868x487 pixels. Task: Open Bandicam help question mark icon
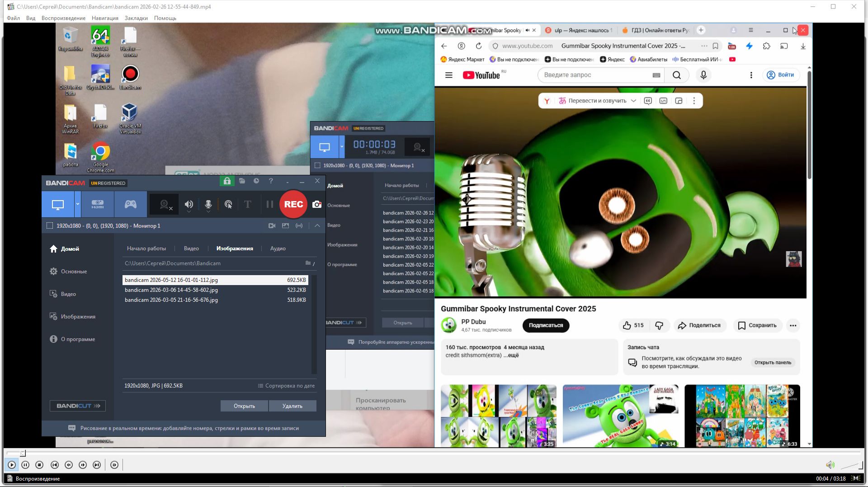[271, 181]
